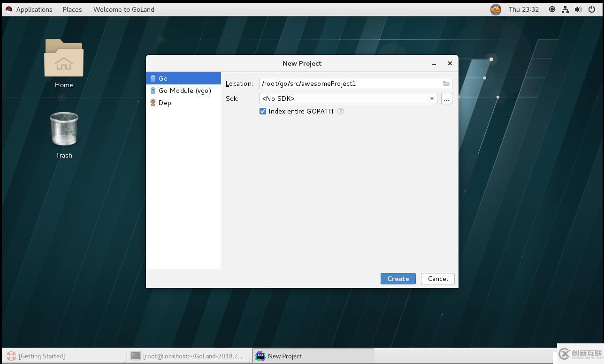Image resolution: width=604 pixels, height=364 pixels.
Task: Click the Sdk label
Action: [232, 99]
